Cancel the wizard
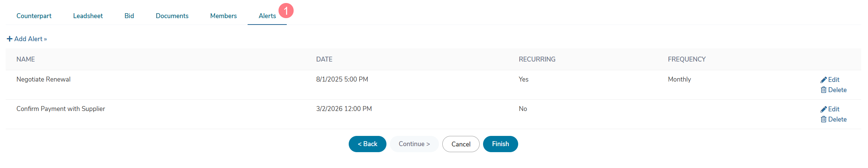Image resolution: width=868 pixels, height=168 pixels. point(461,144)
